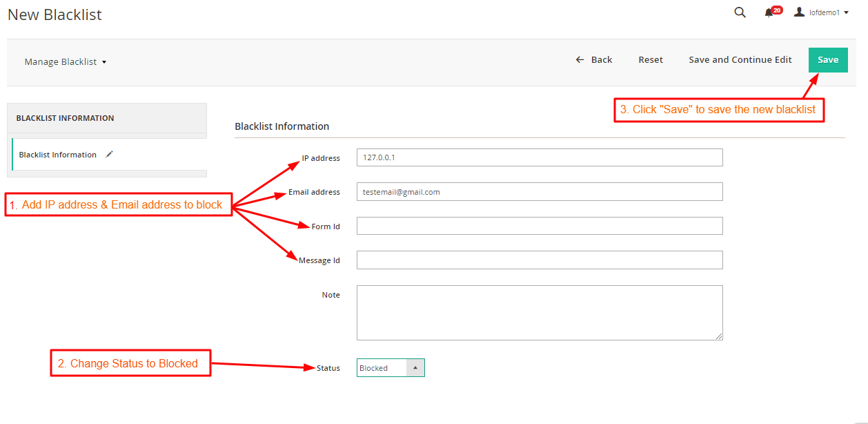Go Back to the blacklist grid

click(594, 59)
